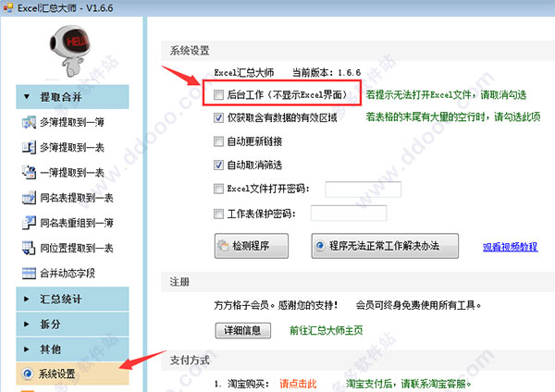Uncheck 仅获取含有数据的有效区域
This screenshot has height=392, width=555.
pyautogui.click(x=218, y=117)
